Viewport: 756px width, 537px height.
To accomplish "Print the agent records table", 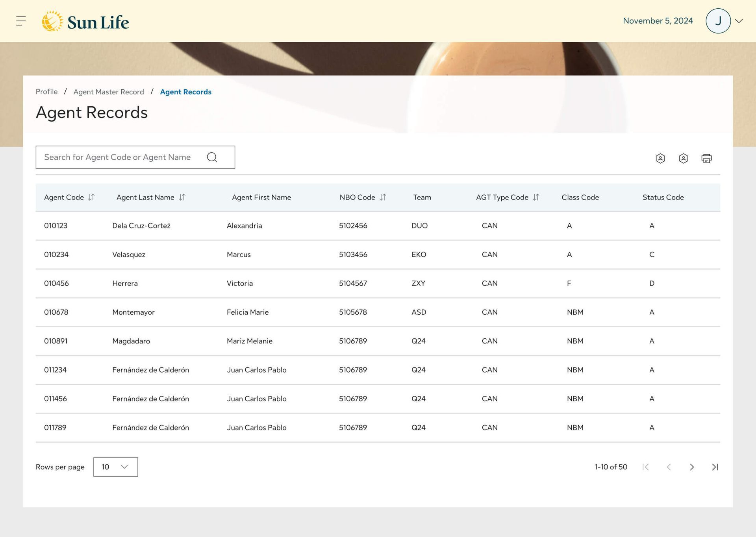I will pyautogui.click(x=706, y=158).
